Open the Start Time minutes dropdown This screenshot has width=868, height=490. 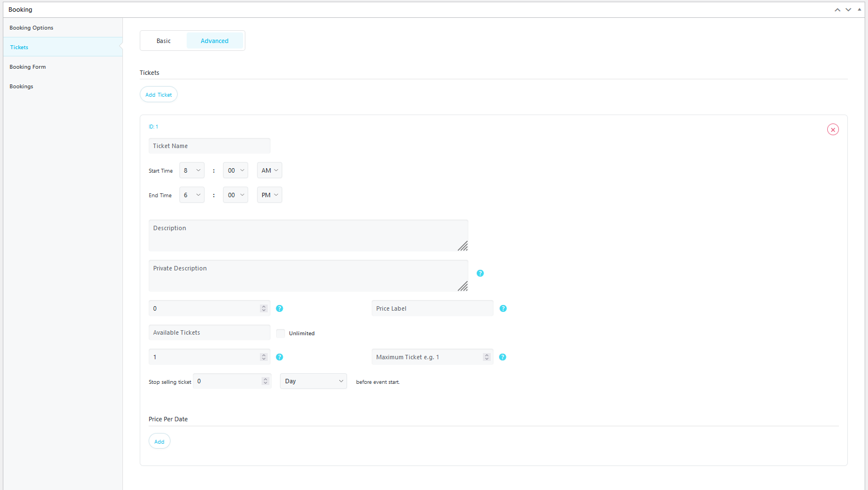(235, 170)
